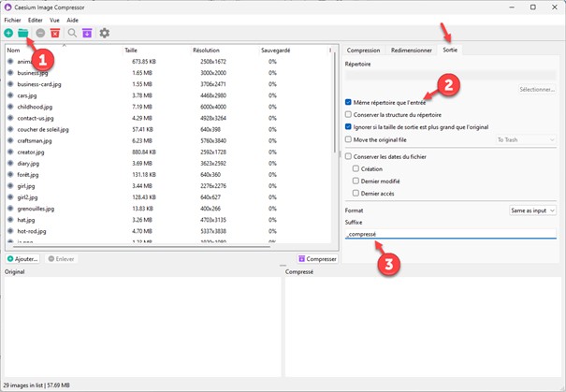The height and width of the screenshot is (392, 566).
Task: Click status icon beside childhood.jpg
Action: click(10, 107)
